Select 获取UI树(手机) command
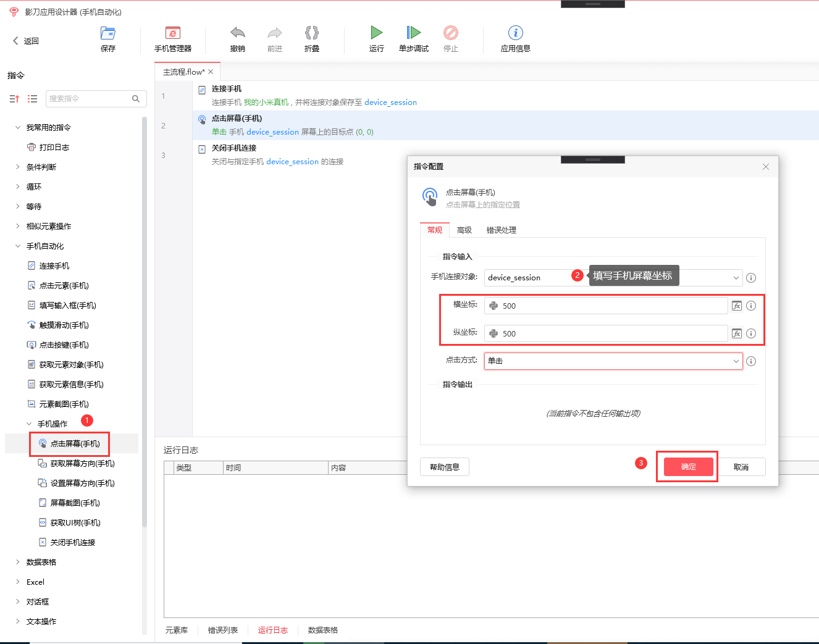The image size is (819, 644). pos(69,522)
